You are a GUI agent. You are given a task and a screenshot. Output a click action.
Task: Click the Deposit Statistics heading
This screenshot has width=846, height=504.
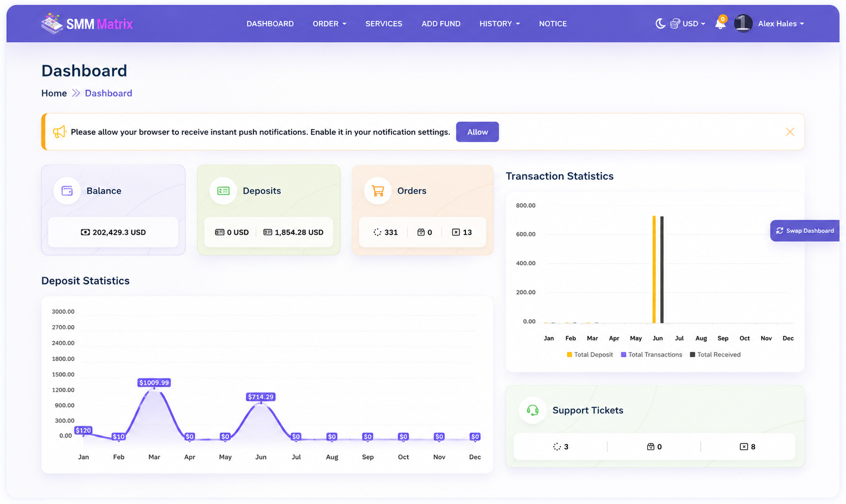(85, 281)
